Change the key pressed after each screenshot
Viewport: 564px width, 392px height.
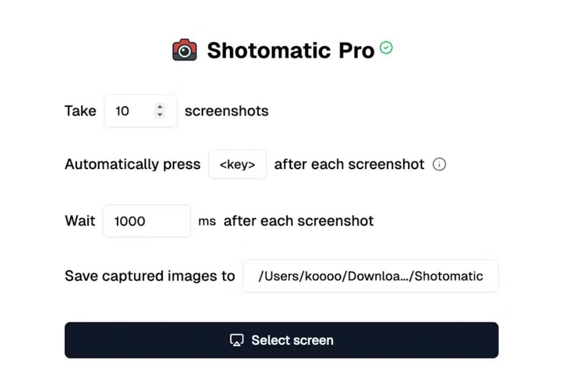click(237, 164)
